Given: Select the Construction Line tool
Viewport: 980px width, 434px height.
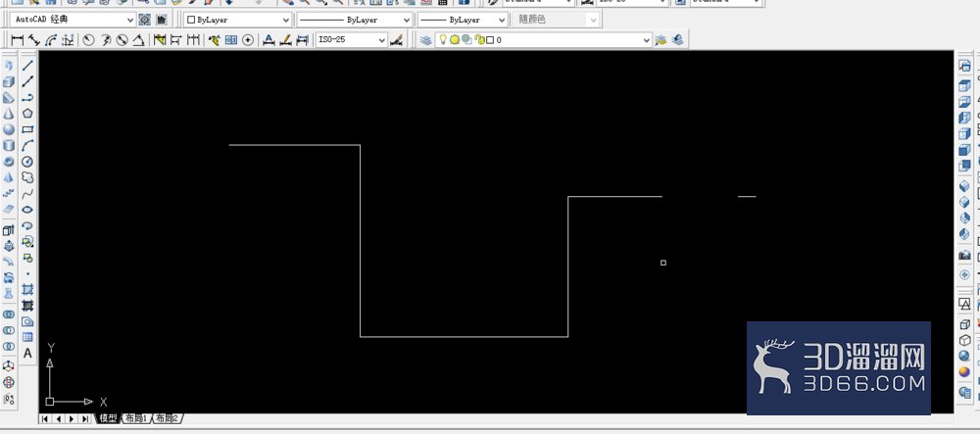Looking at the screenshot, I should 27,81.
